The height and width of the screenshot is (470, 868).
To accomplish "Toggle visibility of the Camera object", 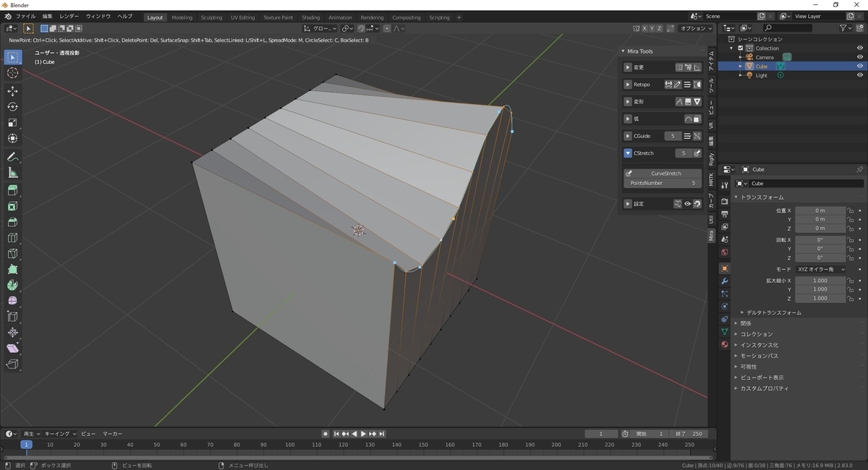I will click(860, 57).
